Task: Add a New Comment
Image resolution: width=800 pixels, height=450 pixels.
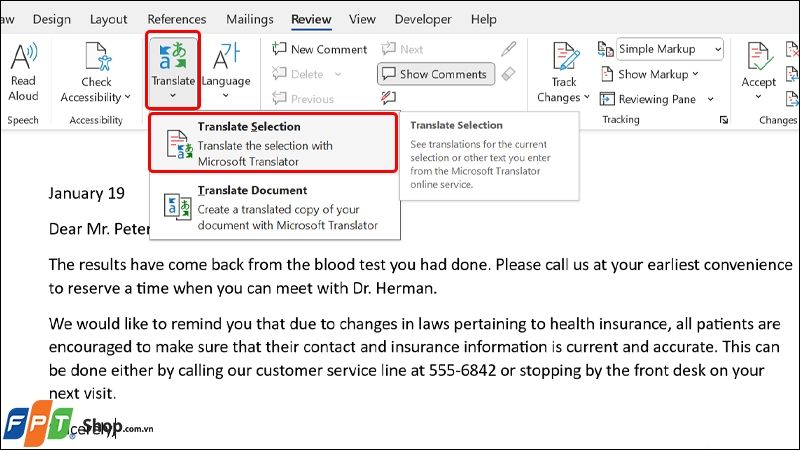Action: [319, 49]
